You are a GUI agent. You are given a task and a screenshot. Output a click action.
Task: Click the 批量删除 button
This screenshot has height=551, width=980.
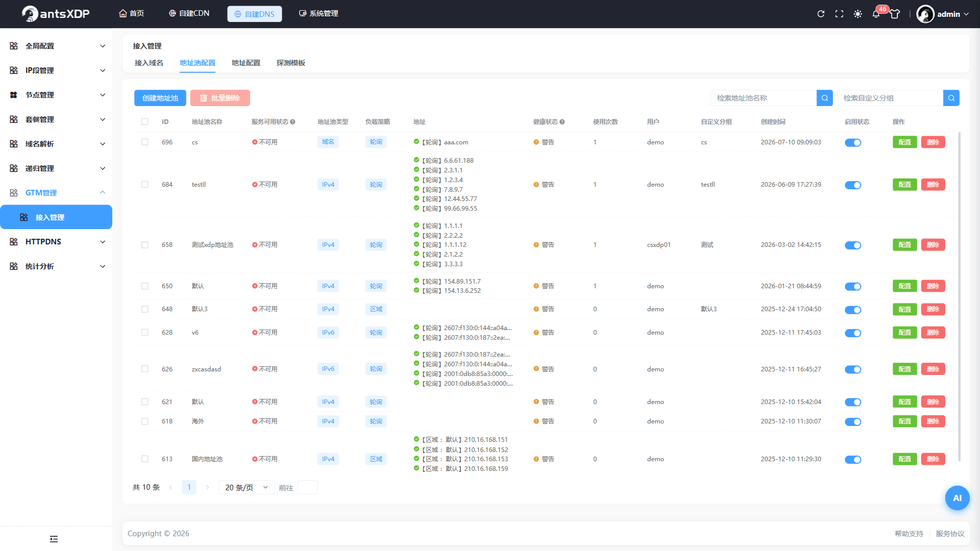pyautogui.click(x=220, y=98)
